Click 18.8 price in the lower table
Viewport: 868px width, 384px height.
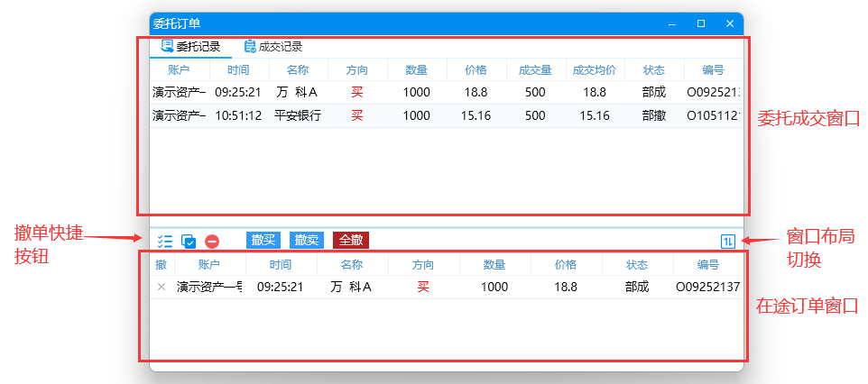[566, 288]
